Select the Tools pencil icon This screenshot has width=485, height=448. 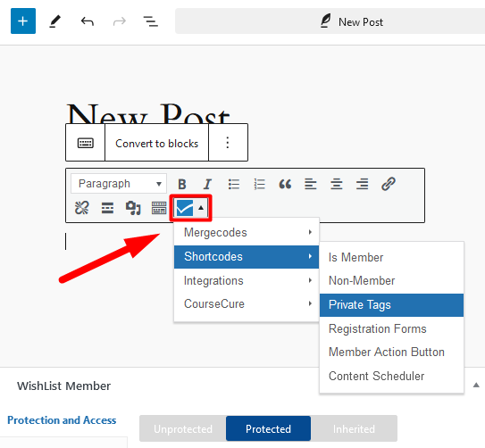[55, 21]
